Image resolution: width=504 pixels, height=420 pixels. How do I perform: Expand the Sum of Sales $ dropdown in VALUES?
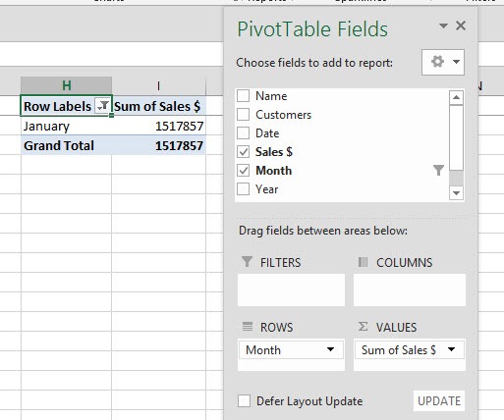point(451,349)
